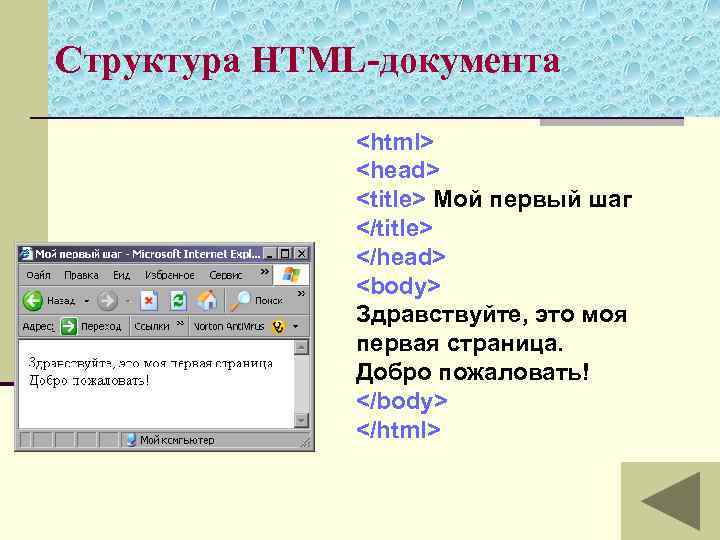Image resolution: width=720 pixels, height=540 pixels.
Task: Click the Назад button label
Action: coord(61,301)
